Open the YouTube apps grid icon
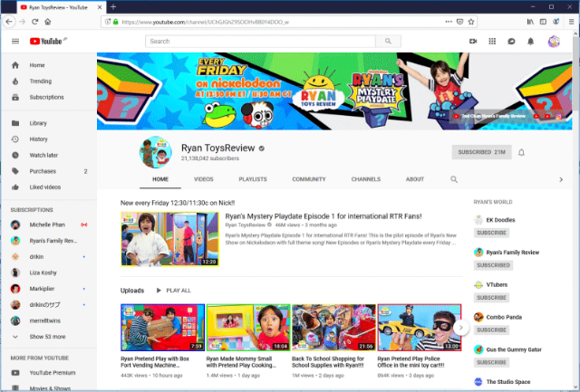 point(492,41)
